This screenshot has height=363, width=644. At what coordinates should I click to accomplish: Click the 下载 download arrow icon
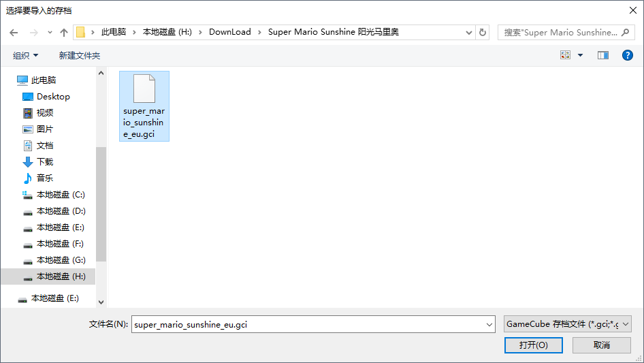pyautogui.click(x=27, y=162)
